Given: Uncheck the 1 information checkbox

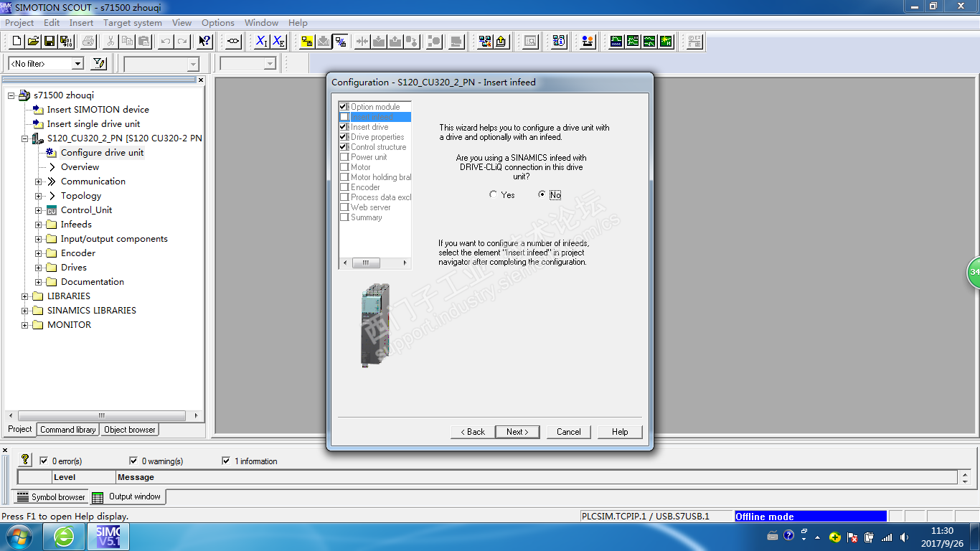Looking at the screenshot, I should (x=227, y=461).
